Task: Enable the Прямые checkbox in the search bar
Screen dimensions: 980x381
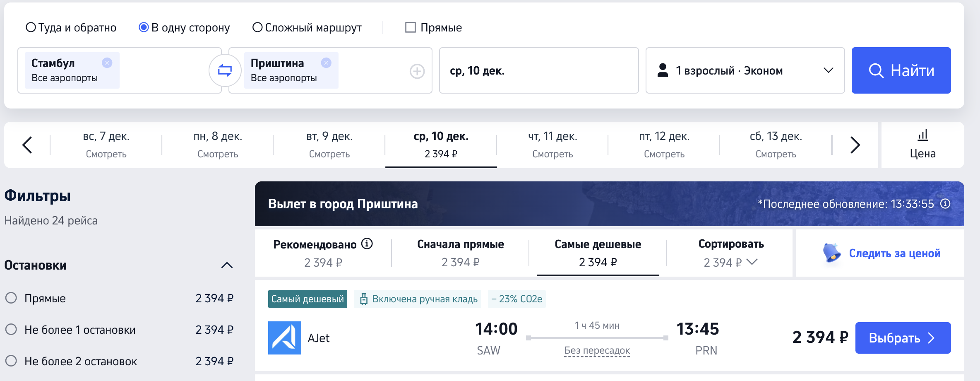Action: 410,27
